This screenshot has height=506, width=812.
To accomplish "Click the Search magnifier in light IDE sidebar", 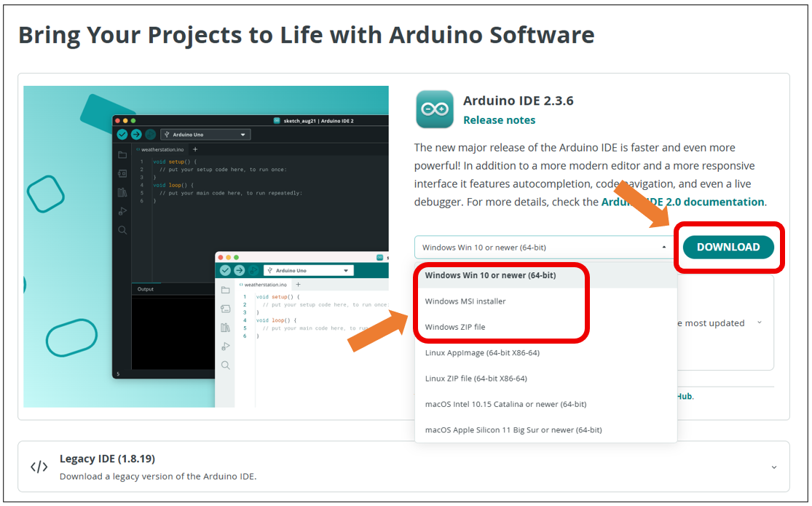I will tap(225, 365).
